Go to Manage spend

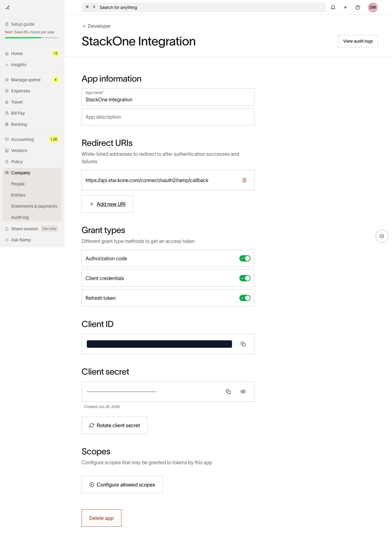point(32,80)
